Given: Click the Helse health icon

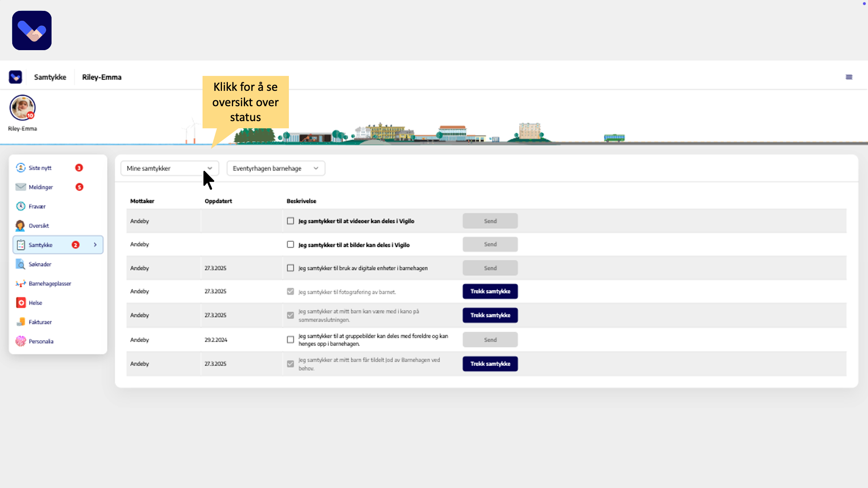Looking at the screenshot, I should pos(21,303).
